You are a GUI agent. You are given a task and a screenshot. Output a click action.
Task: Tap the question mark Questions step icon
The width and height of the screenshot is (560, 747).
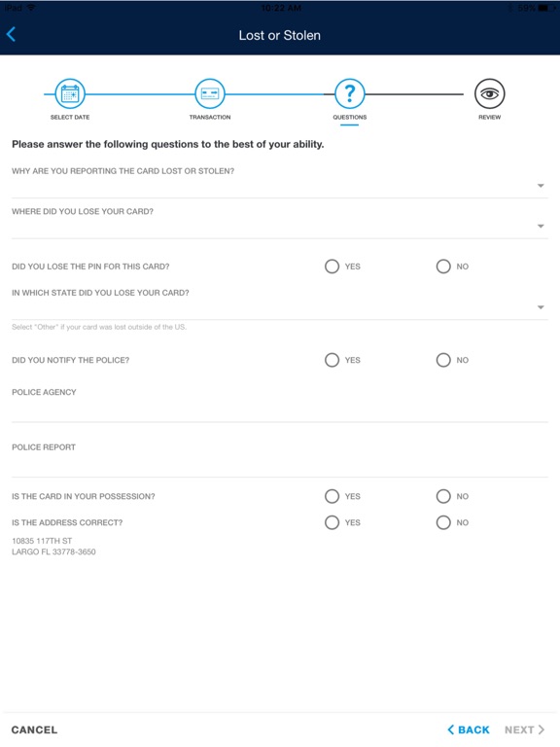(x=350, y=93)
